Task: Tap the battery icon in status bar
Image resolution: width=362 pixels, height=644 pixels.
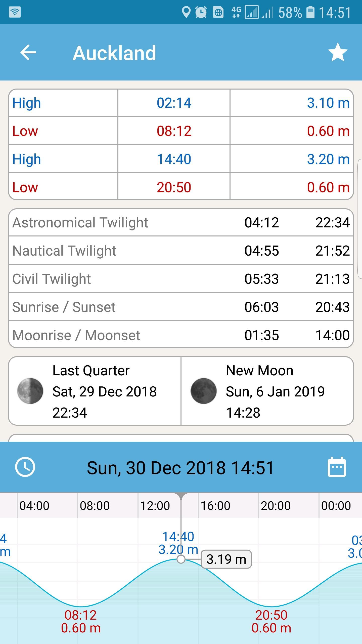Action: click(310, 12)
